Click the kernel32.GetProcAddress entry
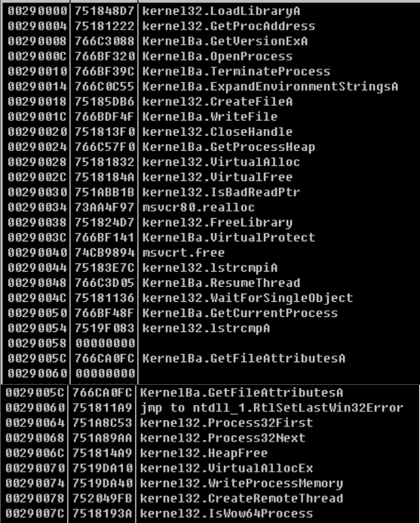This screenshot has height=523, width=420. 228,26
